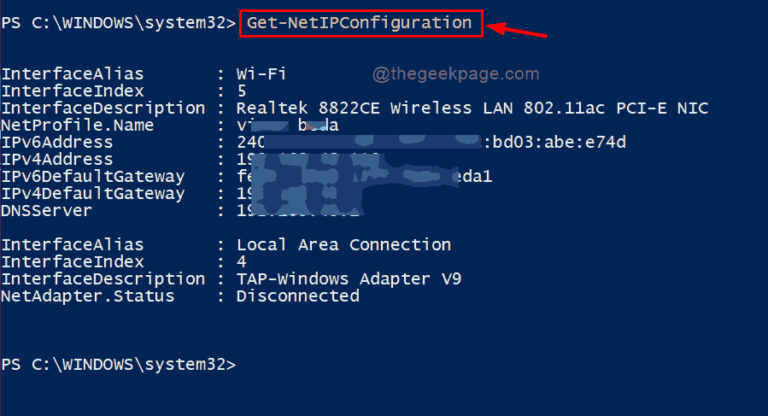Click the Local Area Connection alias value
The width and height of the screenshot is (768, 416).
(x=344, y=245)
